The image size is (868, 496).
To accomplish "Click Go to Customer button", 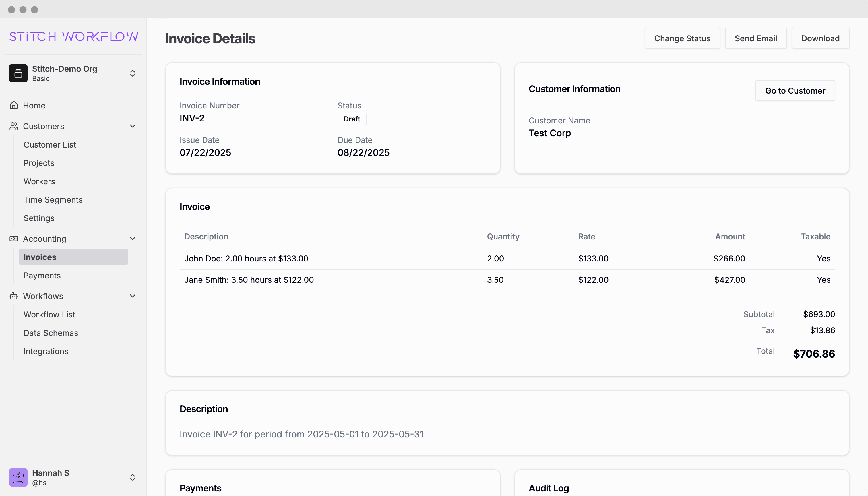I will click(x=795, y=91).
